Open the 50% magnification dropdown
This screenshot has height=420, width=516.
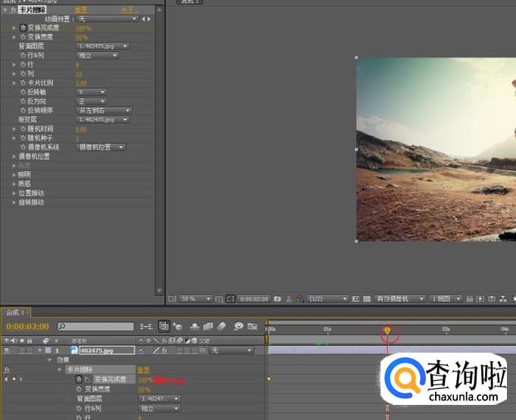tap(195, 299)
